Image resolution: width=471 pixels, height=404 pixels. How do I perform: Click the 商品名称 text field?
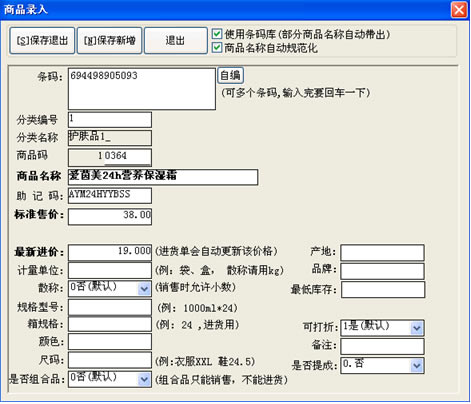(x=163, y=177)
